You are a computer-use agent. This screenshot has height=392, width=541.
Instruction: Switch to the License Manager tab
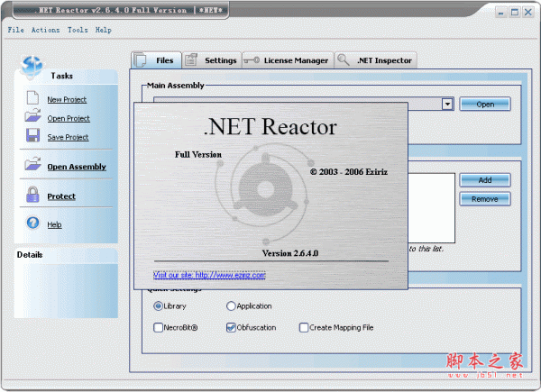tap(289, 60)
